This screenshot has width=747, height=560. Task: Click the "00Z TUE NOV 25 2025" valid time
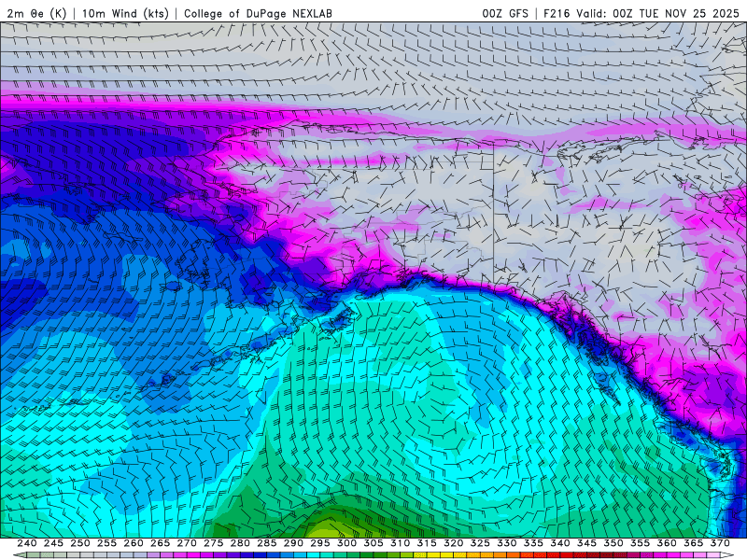point(676,13)
